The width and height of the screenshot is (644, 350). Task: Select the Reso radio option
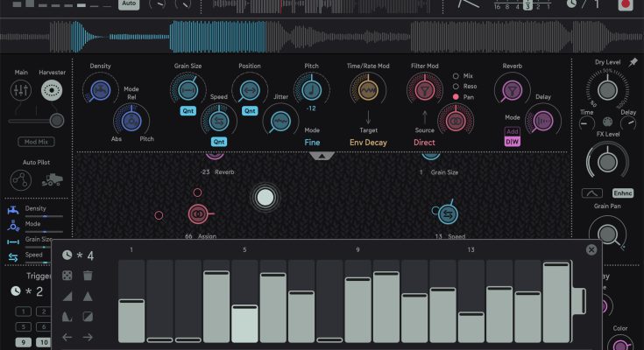pyautogui.click(x=456, y=87)
